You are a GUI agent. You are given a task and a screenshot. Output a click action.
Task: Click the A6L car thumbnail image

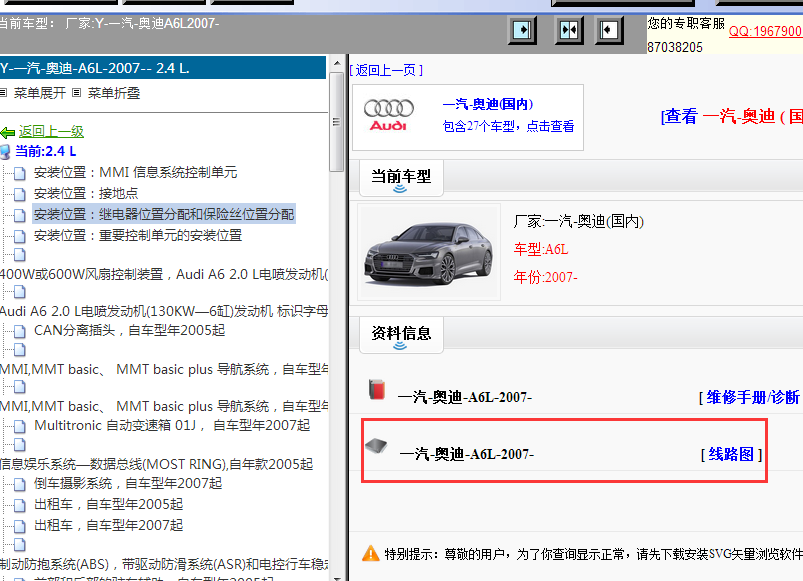click(x=429, y=252)
